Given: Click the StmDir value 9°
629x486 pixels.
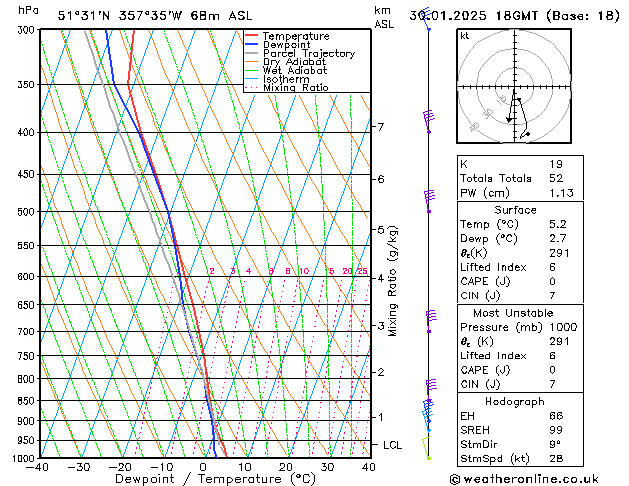Looking at the screenshot, I should click(x=555, y=444).
